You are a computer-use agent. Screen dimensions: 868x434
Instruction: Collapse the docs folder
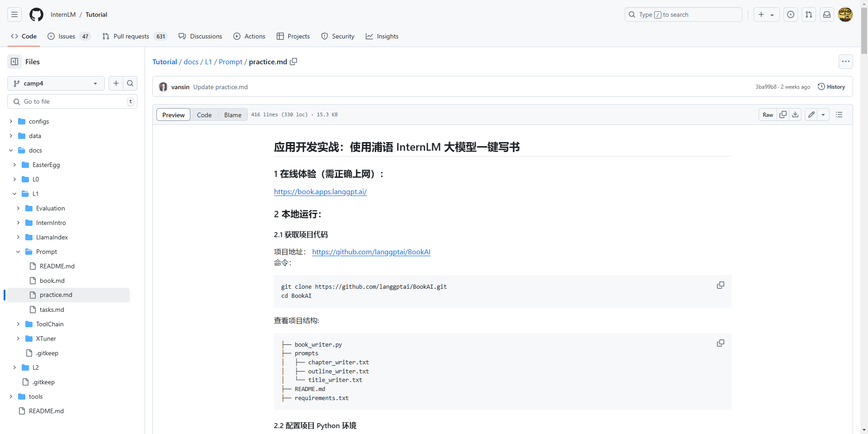point(11,150)
